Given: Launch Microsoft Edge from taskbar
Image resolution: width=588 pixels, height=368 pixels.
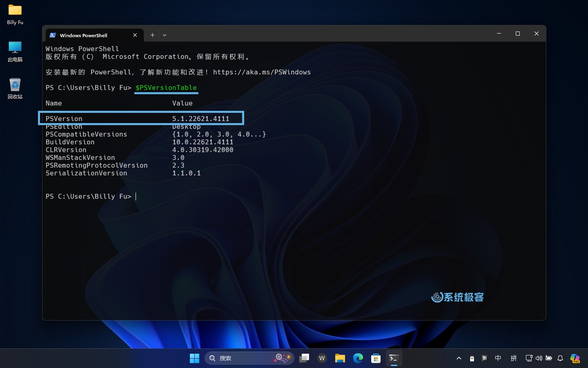Looking at the screenshot, I should 358,358.
